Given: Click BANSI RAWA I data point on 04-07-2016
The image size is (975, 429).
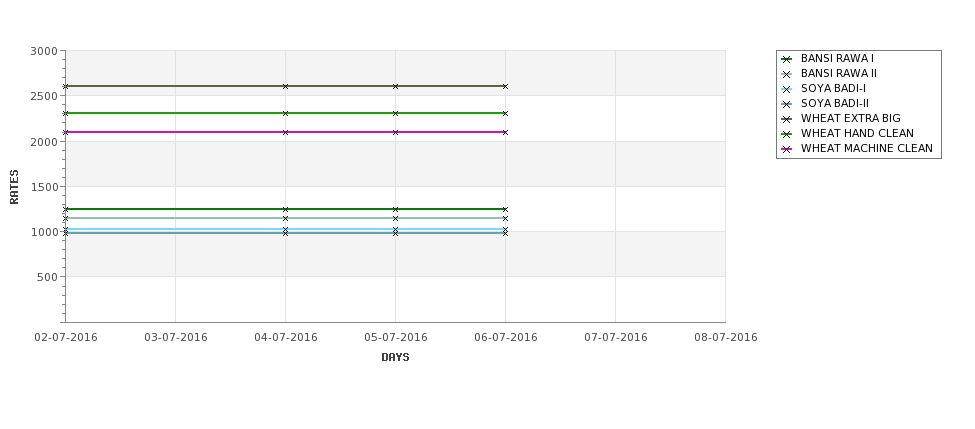Looking at the screenshot, I should [x=285, y=210].
